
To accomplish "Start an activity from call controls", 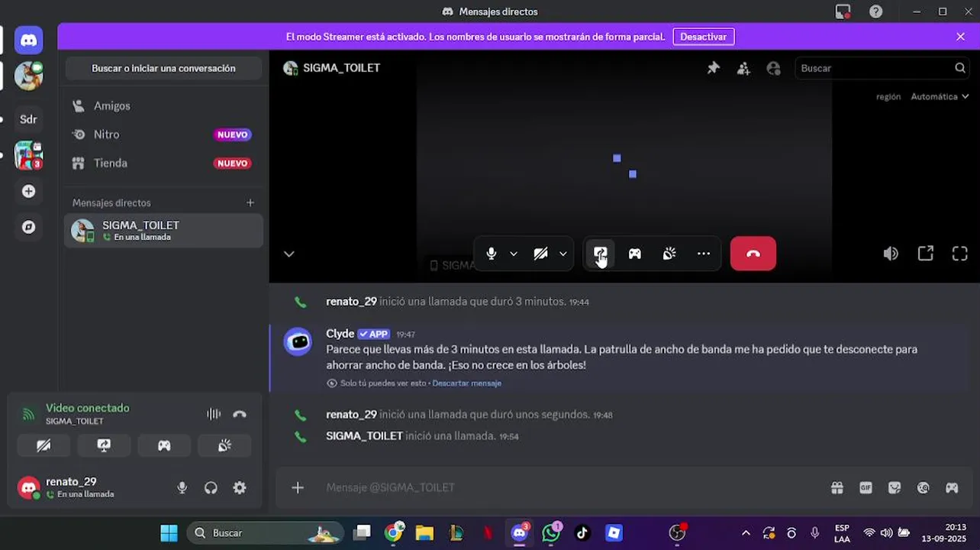I will click(x=635, y=254).
